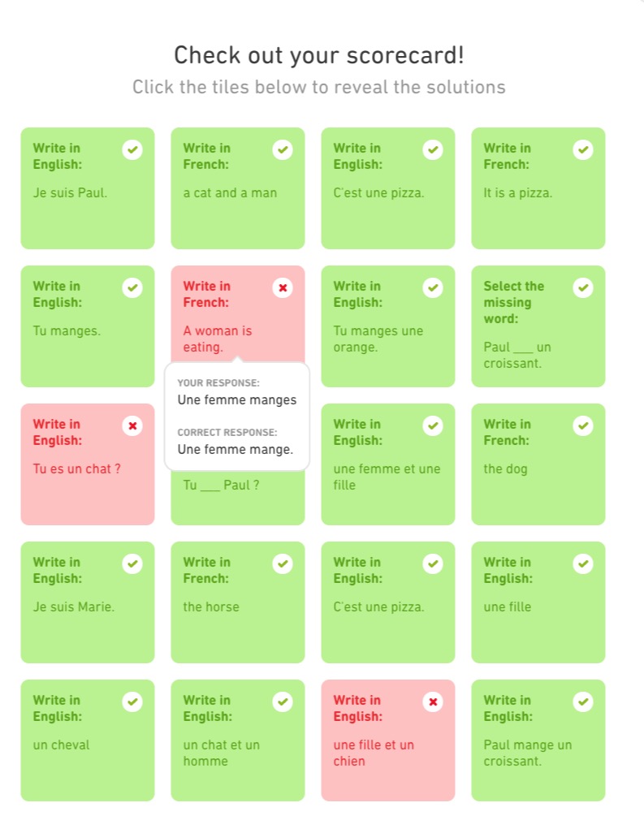Click the checkmark icon on 'a cat and a man' tile

click(283, 149)
